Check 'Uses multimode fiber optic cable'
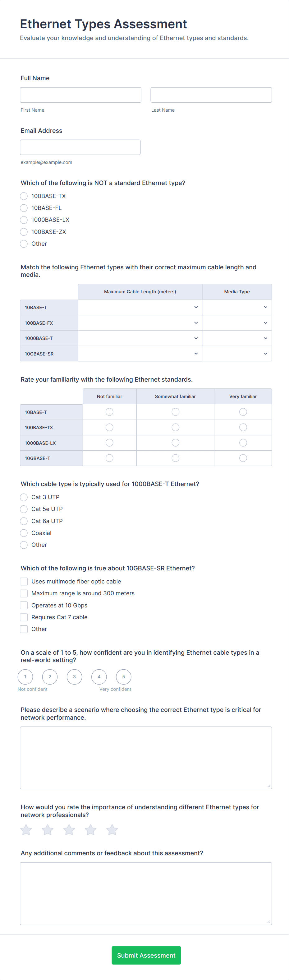This screenshot has height=980, width=289. (x=24, y=581)
